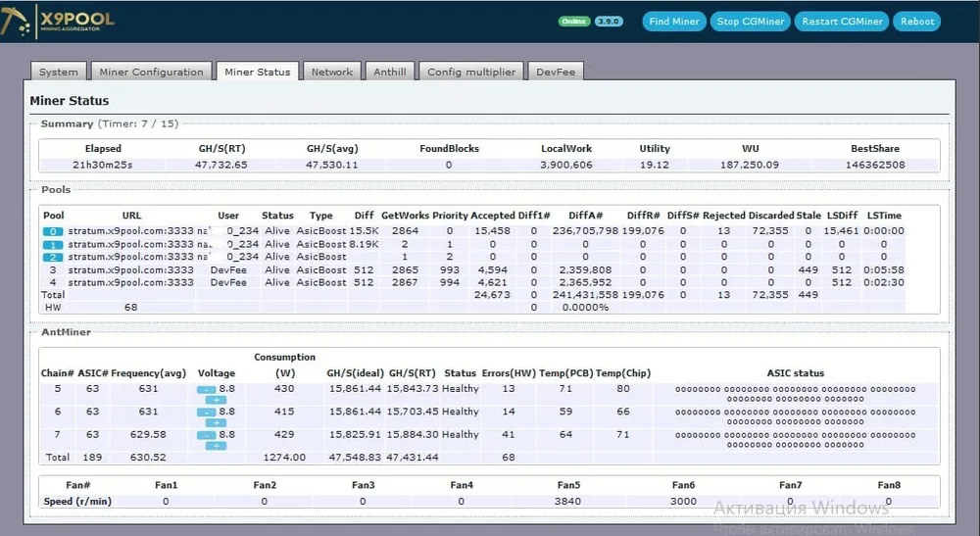Click pool 3 DevFee user cell
The image size is (980, 536).
[x=228, y=269]
